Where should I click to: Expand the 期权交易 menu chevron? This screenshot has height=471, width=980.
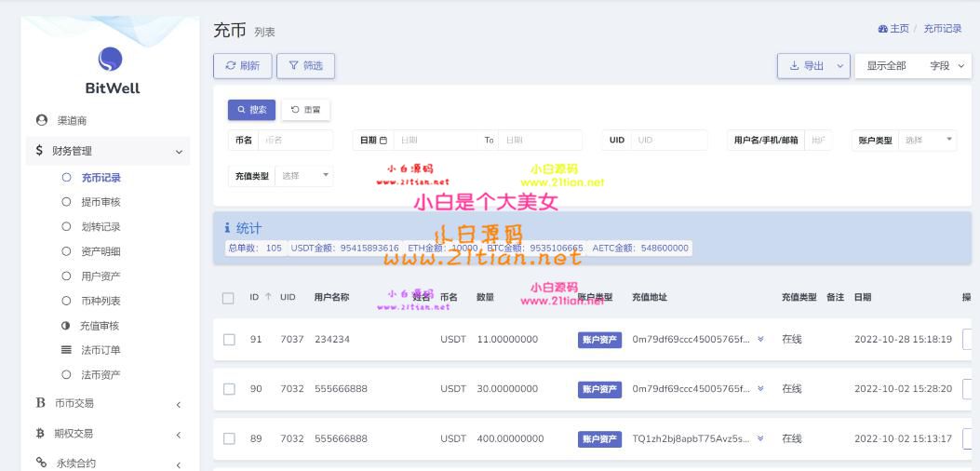click(x=178, y=435)
